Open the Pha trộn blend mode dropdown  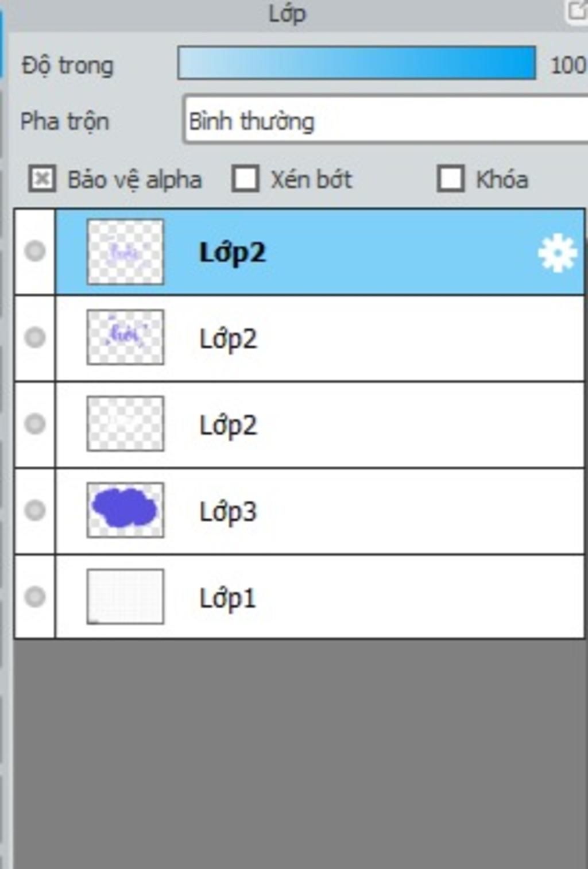385,121
